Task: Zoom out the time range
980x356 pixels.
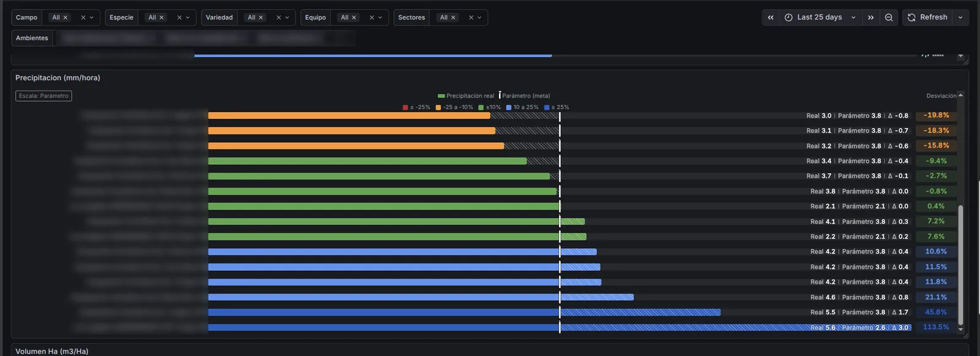Action: click(889, 18)
